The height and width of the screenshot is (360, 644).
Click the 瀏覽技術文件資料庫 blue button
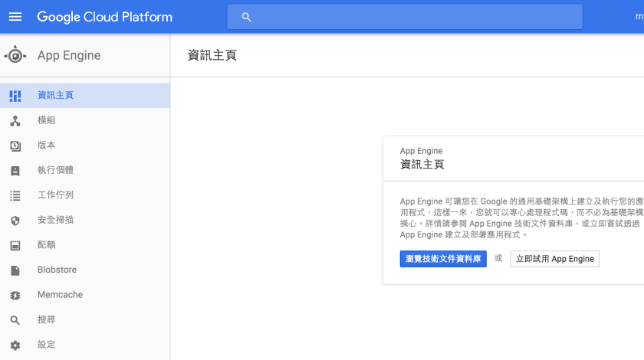[443, 259]
